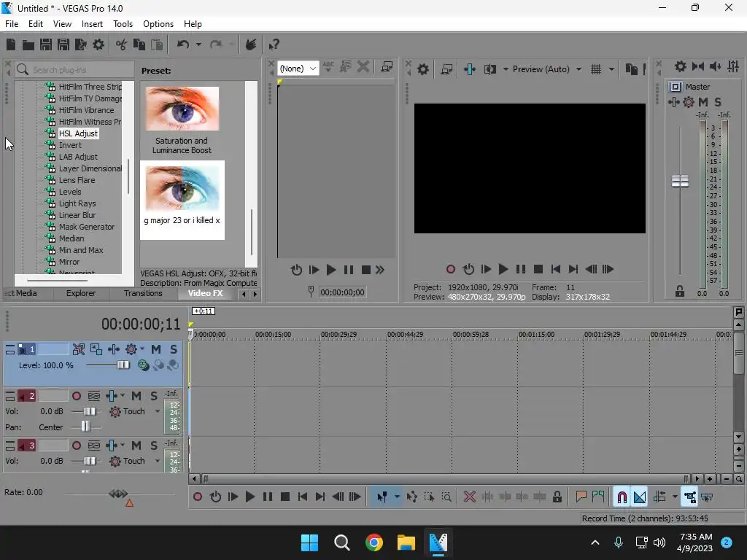Open master bus audio properties gear

(681, 66)
